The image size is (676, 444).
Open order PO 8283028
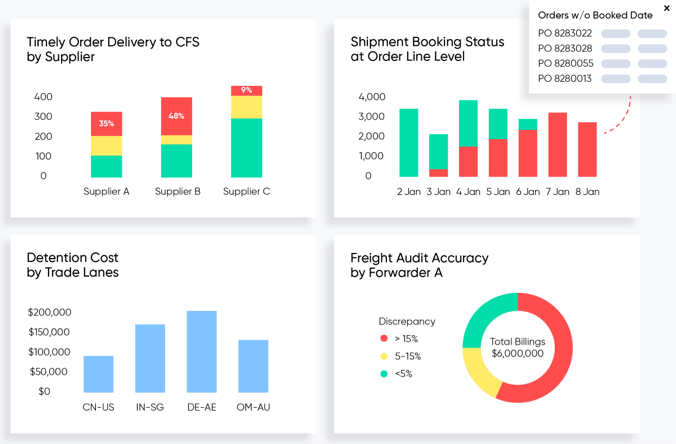click(565, 48)
